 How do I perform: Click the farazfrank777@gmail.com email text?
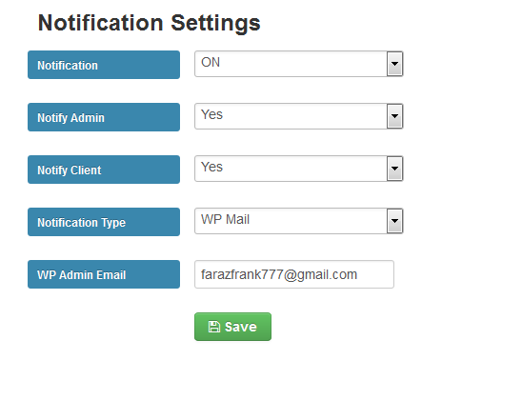point(279,274)
